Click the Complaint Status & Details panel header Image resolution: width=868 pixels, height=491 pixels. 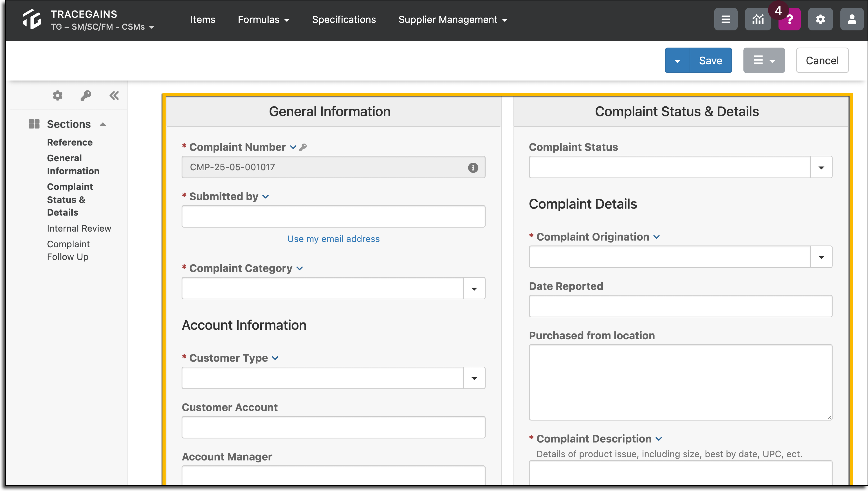point(677,112)
